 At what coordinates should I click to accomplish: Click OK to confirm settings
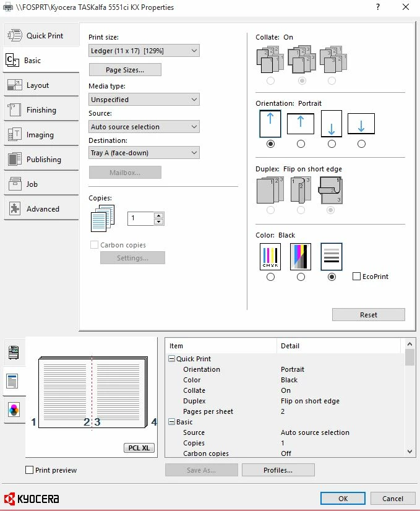click(x=343, y=499)
